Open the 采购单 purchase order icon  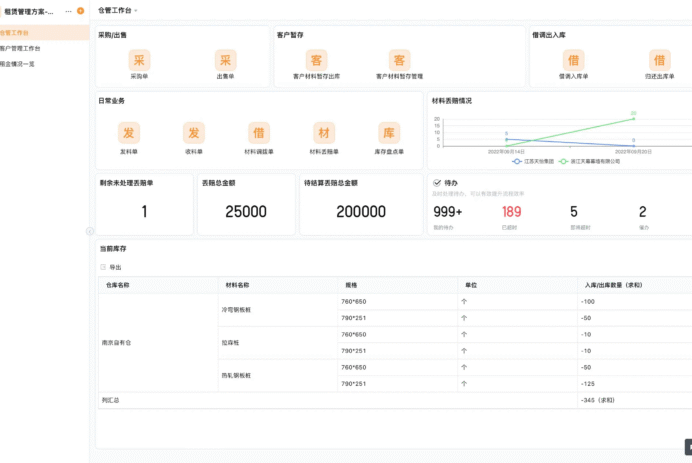coord(139,60)
